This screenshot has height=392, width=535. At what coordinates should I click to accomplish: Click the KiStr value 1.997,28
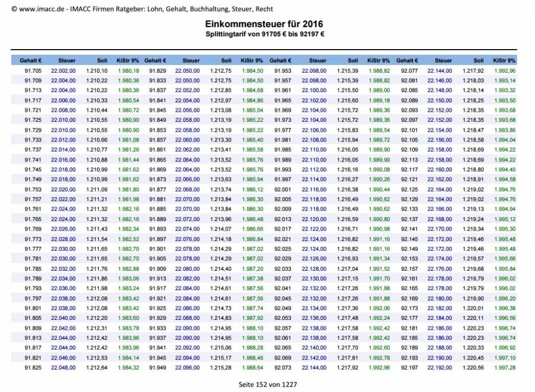(505, 367)
